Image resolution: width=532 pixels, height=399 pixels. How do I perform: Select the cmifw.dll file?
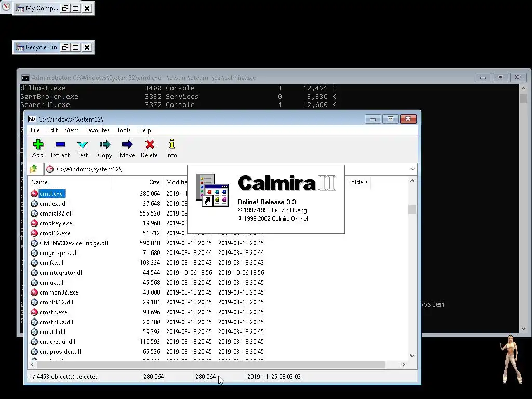pos(52,262)
